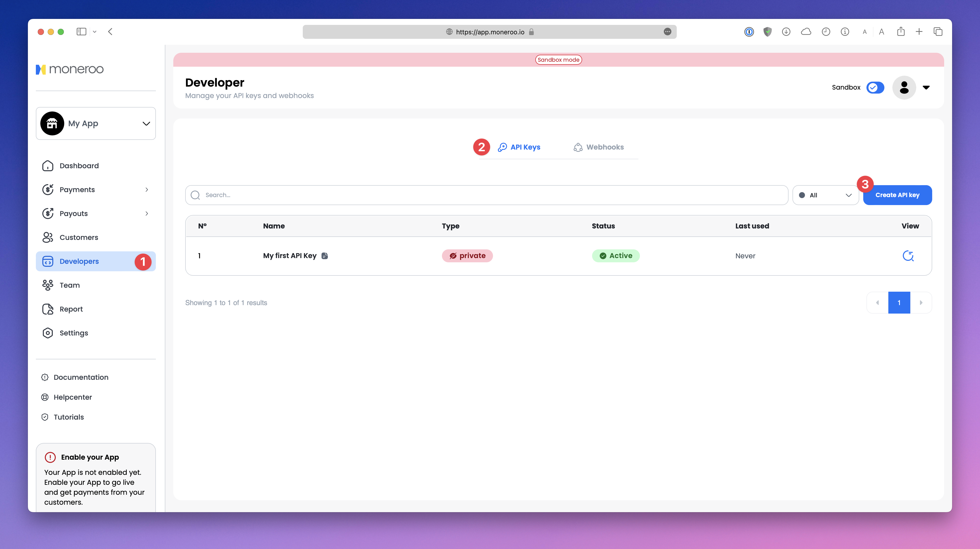The height and width of the screenshot is (549, 980).
Task: Open the Report sidebar item
Action: [71, 309]
